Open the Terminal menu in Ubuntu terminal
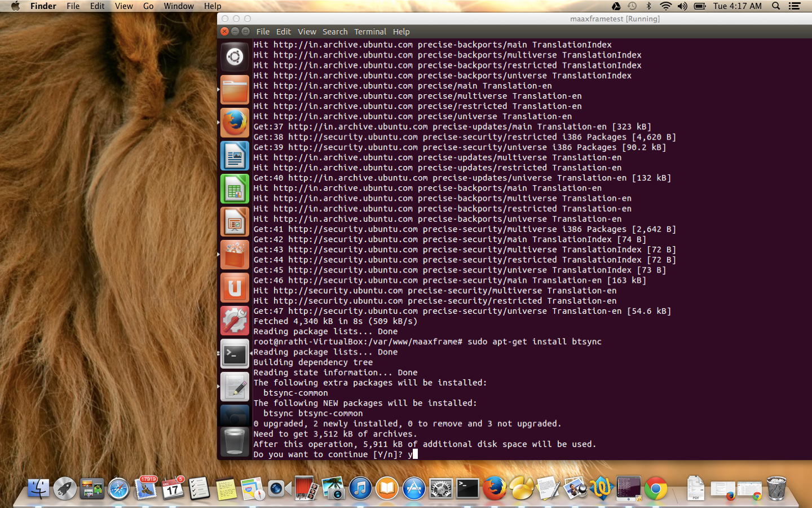 (370, 32)
